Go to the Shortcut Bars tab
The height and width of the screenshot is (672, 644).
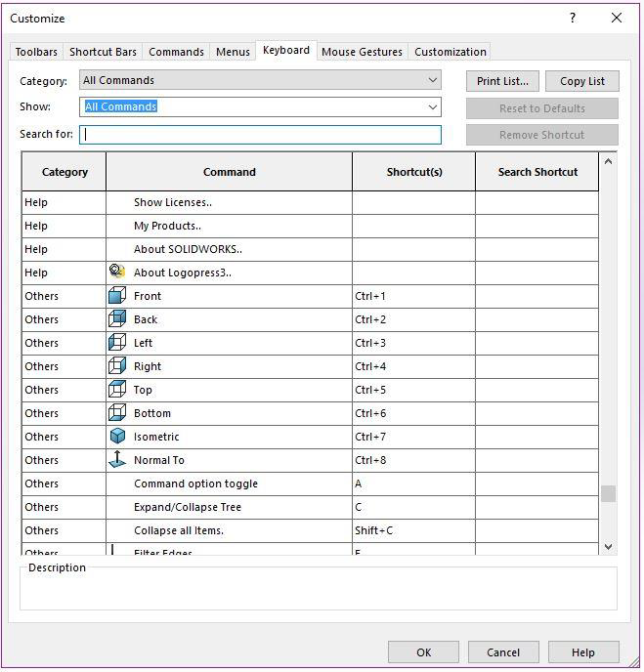[103, 52]
